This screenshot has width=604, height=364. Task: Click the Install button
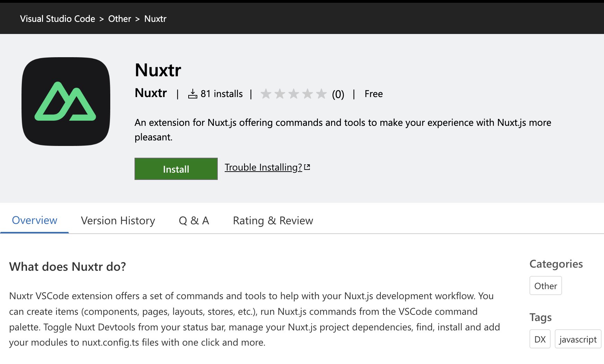175,169
